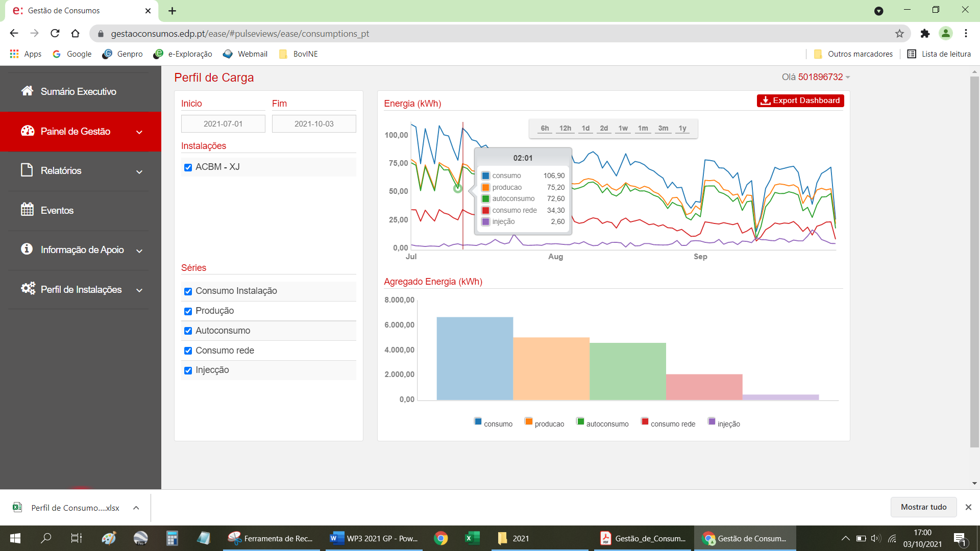This screenshot has height=551, width=980.
Task: Expand the Informação de Apoio chevron
Action: (139, 251)
